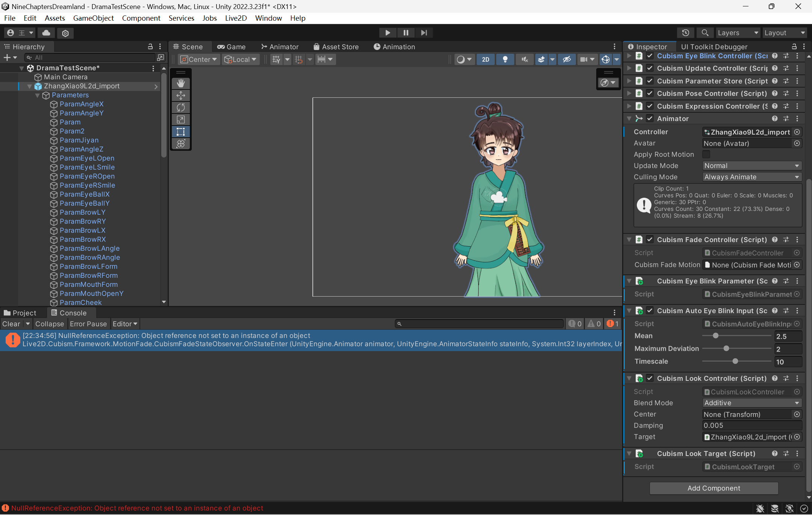Toggle Collapse in the Console

(x=50, y=324)
